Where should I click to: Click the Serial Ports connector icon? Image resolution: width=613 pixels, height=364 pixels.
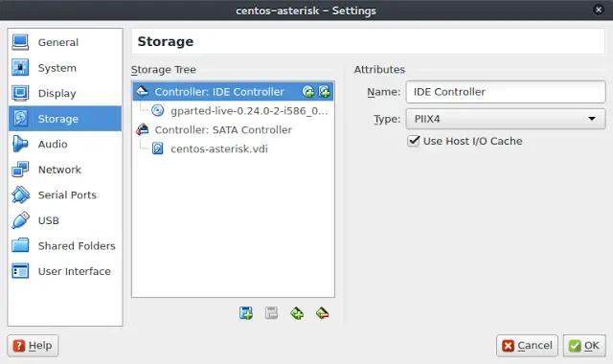click(x=20, y=194)
